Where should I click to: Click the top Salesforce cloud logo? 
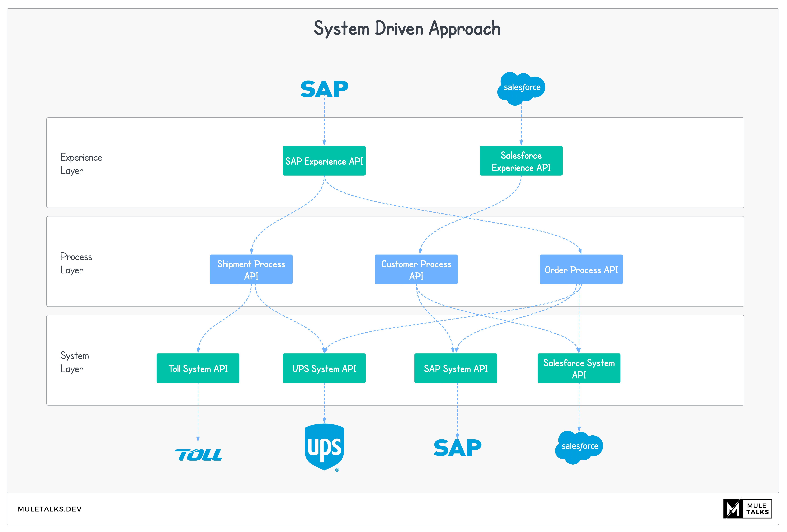click(x=521, y=88)
